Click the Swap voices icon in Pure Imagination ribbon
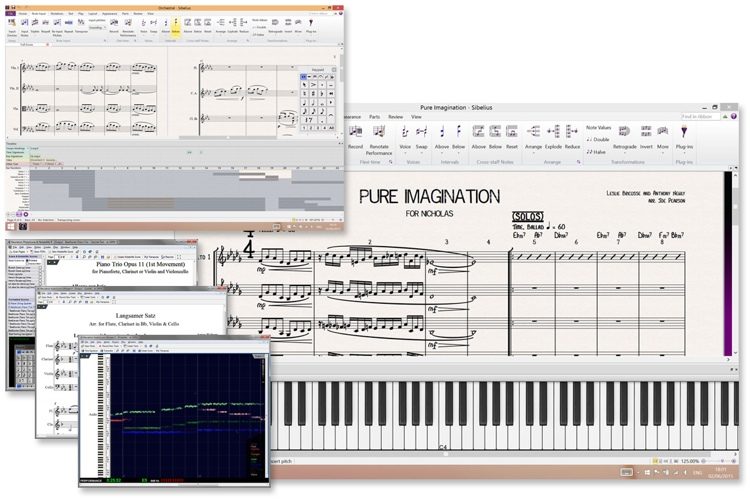This screenshot has height=500, width=750. click(421, 131)
